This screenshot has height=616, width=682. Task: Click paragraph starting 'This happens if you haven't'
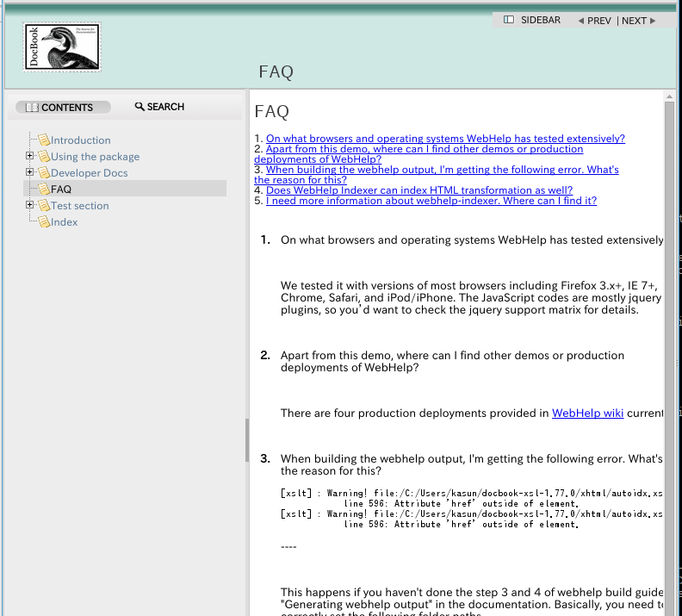point(472,603)
